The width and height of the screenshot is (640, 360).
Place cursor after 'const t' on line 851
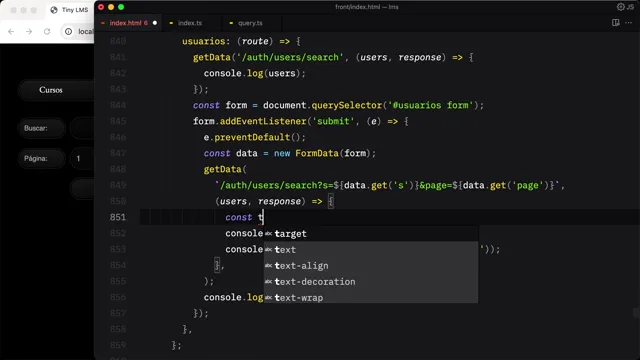(264, 217)
